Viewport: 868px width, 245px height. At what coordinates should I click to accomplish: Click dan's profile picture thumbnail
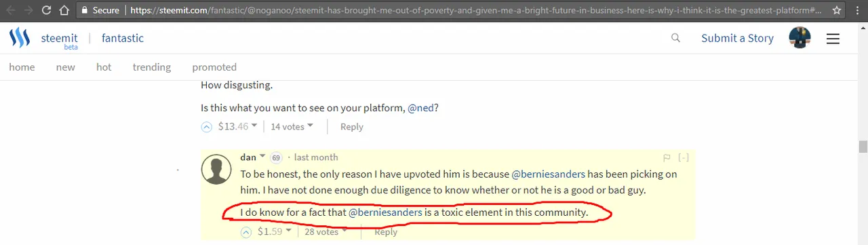pyautogui.click(x=217, y=170)
